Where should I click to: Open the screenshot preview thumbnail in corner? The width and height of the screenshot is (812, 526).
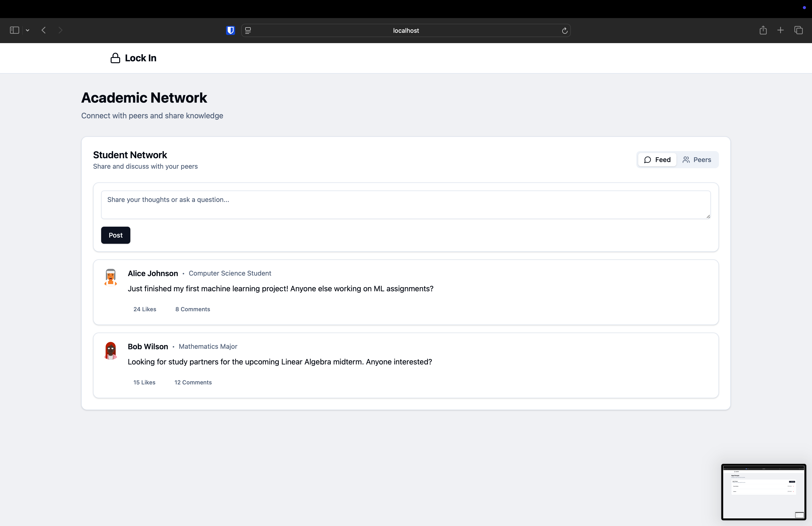coord(764,492)
